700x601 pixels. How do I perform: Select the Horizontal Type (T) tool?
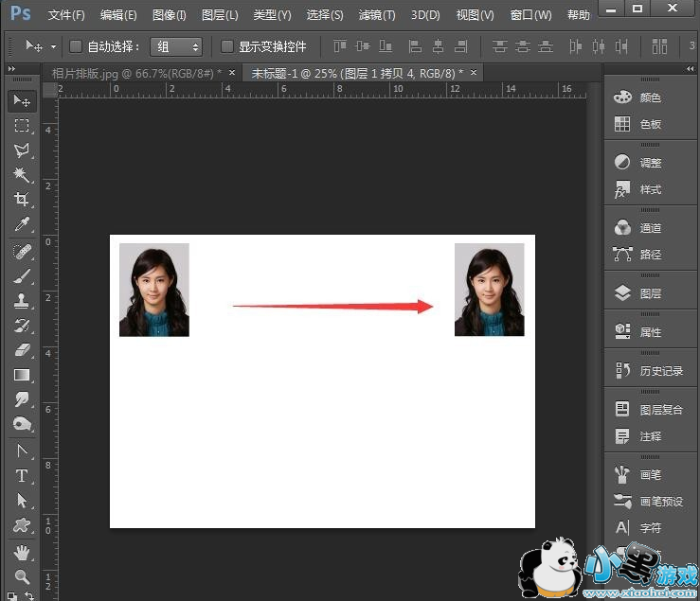[22, 475]
